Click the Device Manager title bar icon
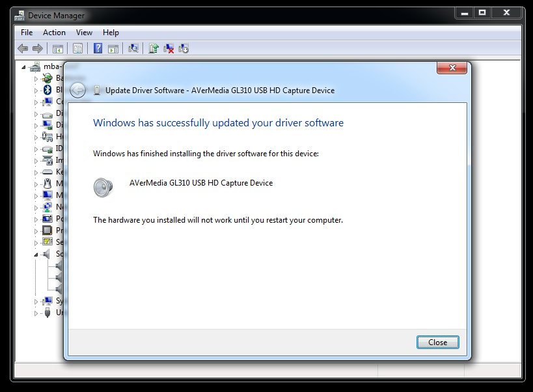This screenshot has height=392, width=533. [x=20, y=16]
